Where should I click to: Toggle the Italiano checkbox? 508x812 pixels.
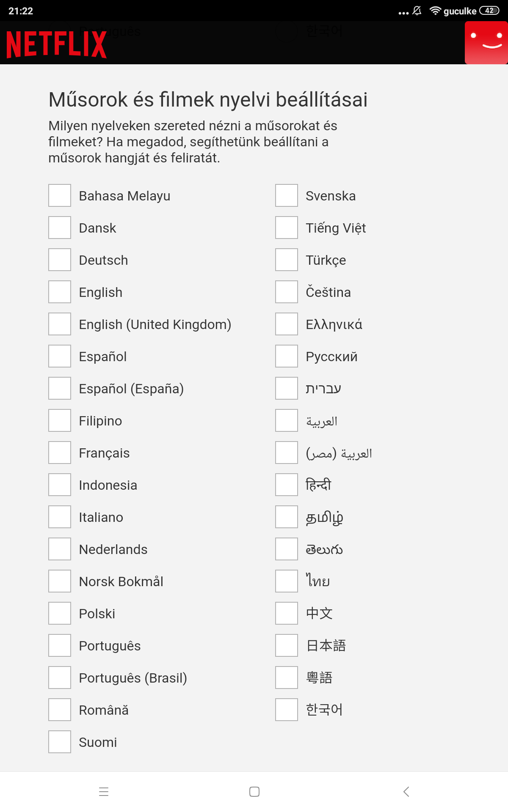[60, 517]
